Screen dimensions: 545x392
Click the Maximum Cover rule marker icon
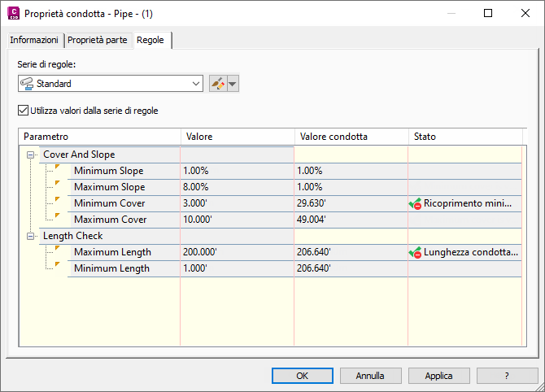pyautogui.click(x=58, y=216)
